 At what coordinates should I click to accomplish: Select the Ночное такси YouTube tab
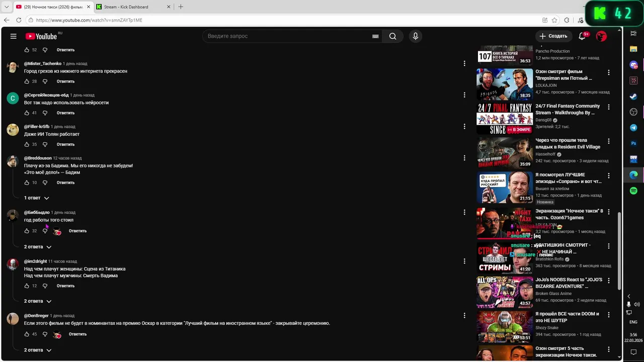53,7
